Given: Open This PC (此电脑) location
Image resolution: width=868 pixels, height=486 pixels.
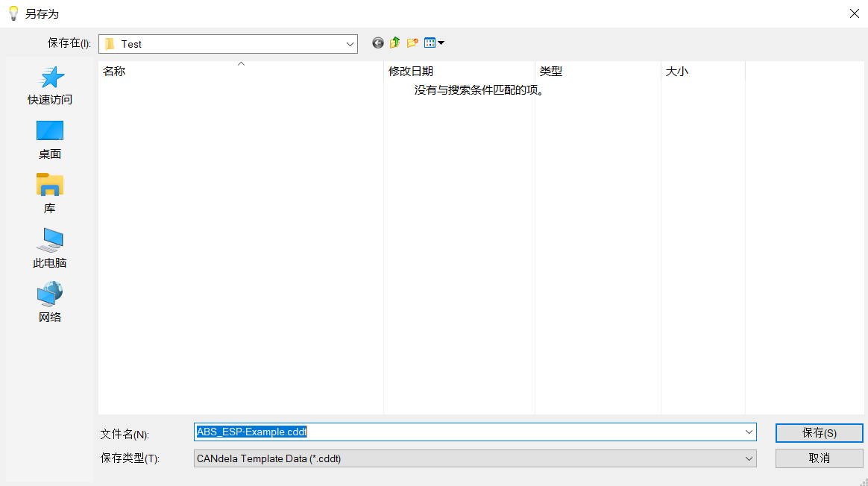Looking at the screenshot, I should [x=50, y=248].
